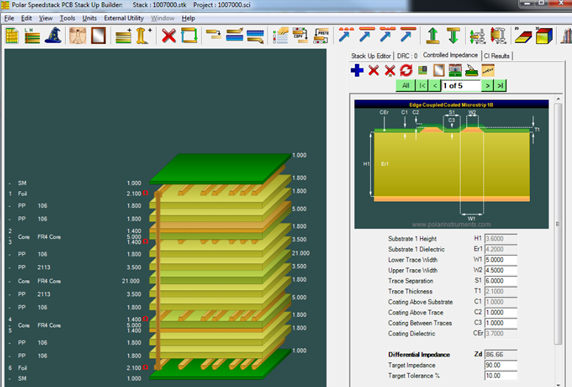Click the 'Differential Impedance' label

(419, 355)
